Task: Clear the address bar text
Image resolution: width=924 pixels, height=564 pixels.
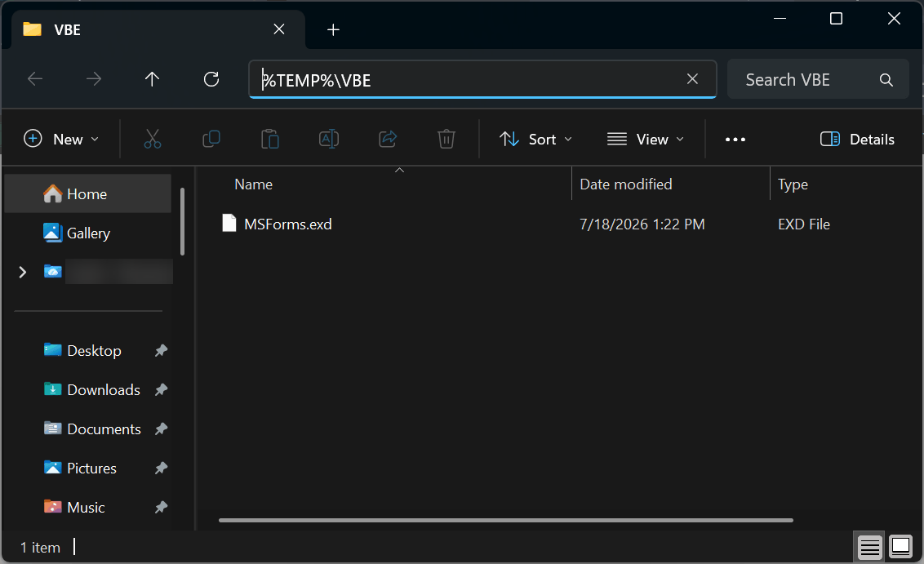Action: pos(692,79)
